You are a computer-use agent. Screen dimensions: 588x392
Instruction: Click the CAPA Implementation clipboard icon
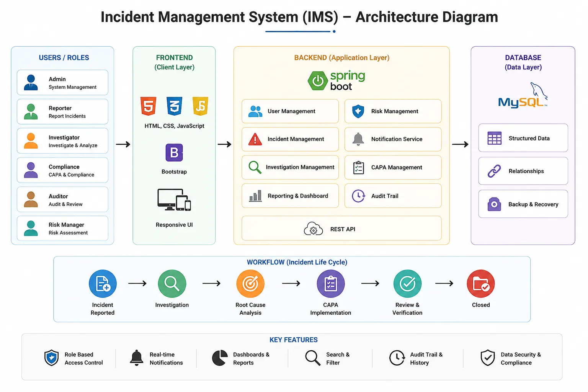(331, 284)
